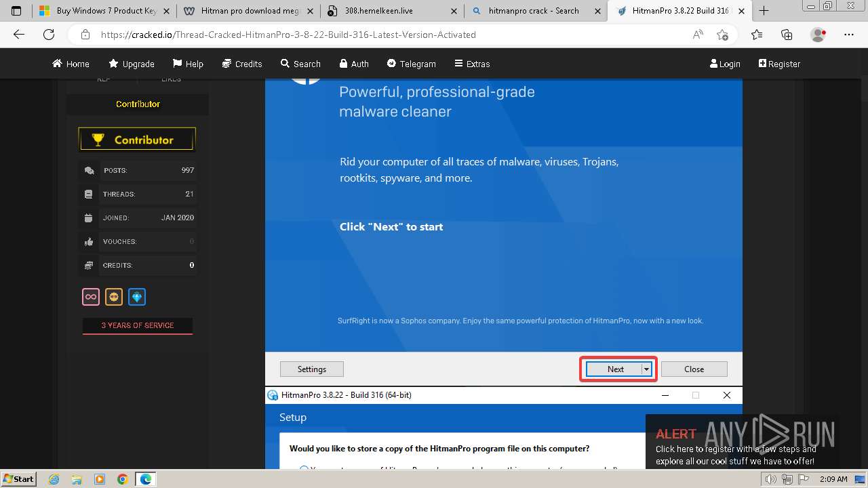
Task: Open the Upgrade page
Action: [x=132, y=64]
